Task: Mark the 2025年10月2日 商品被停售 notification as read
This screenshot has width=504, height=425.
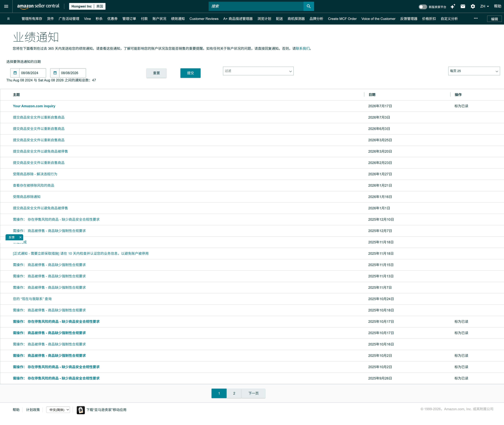Action: [461, 356]
